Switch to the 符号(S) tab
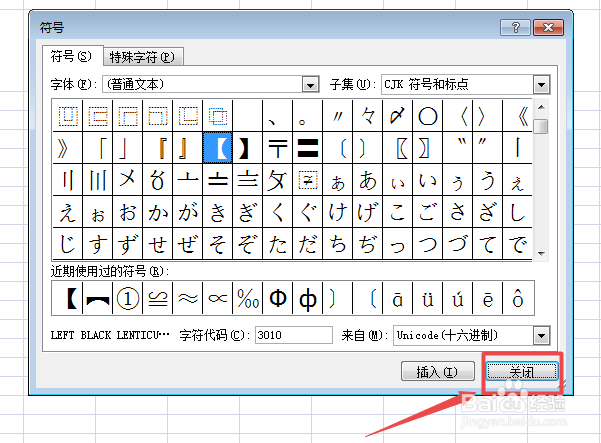This screenshot has height=443, width=601. (x=72, y=57)
